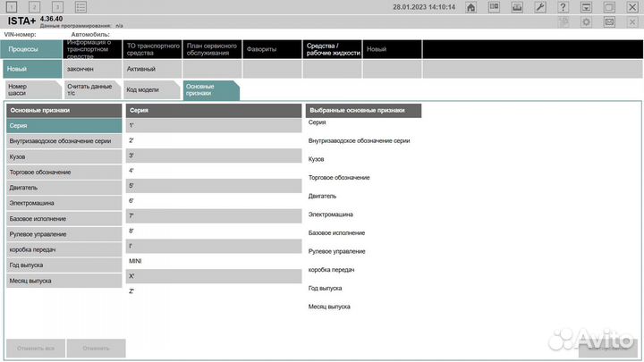This screenshot has width=644, height=362.
Task: Open the wrench settings icon
Action: pos(539,7)
